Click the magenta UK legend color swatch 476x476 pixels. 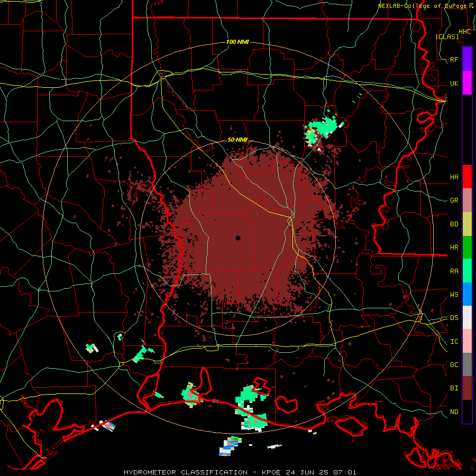coord(467,83)
